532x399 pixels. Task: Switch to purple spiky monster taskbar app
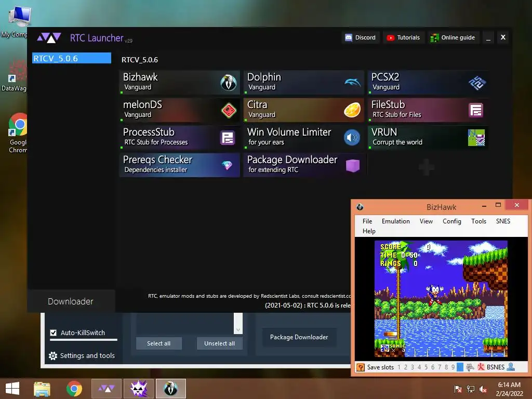139,389
